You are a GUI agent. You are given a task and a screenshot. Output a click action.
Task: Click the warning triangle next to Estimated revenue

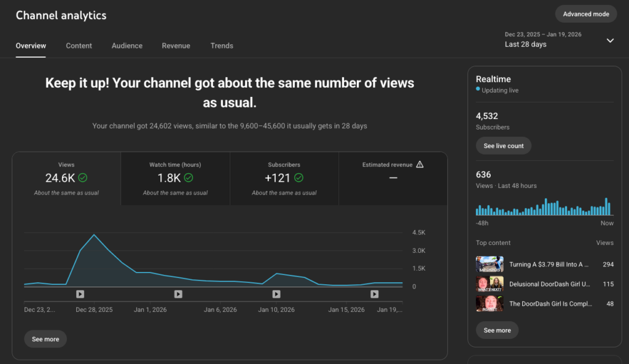click(420, 165)
